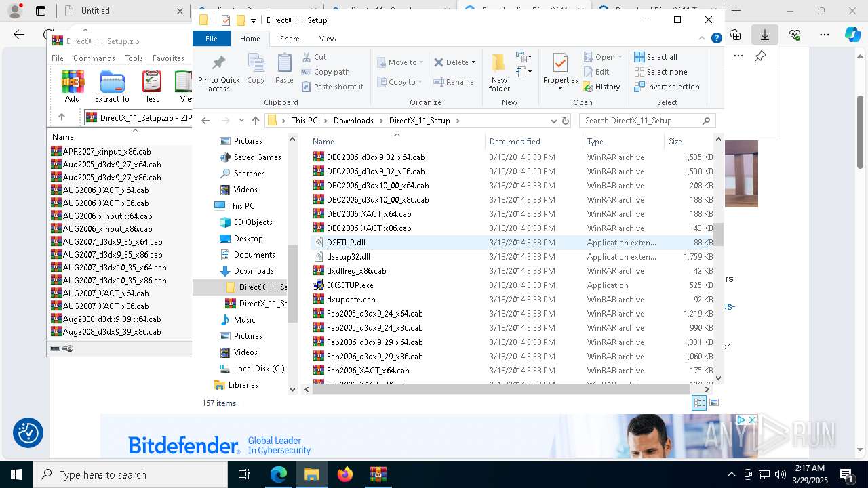Viewport: 868px width, 488px height.
Task: Click Downloads in address breadcrumb
Action: pyautogui.click(x=353, y=121)
